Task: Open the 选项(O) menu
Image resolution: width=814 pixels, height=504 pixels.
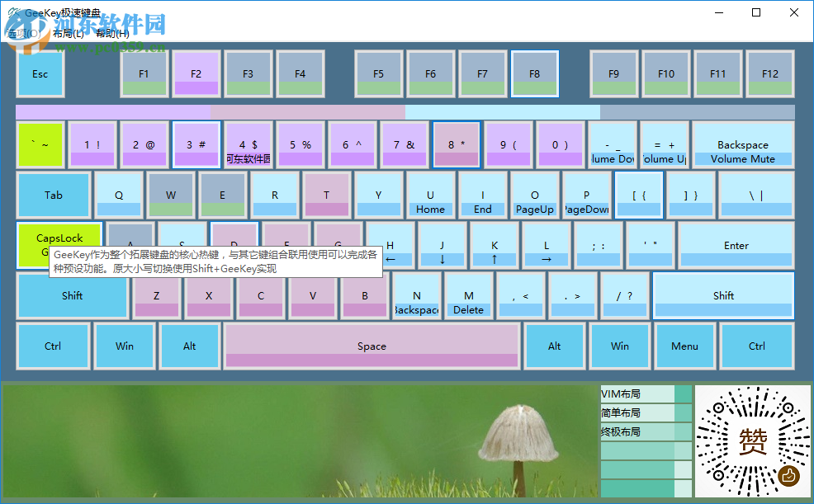Action: [23, 34]
